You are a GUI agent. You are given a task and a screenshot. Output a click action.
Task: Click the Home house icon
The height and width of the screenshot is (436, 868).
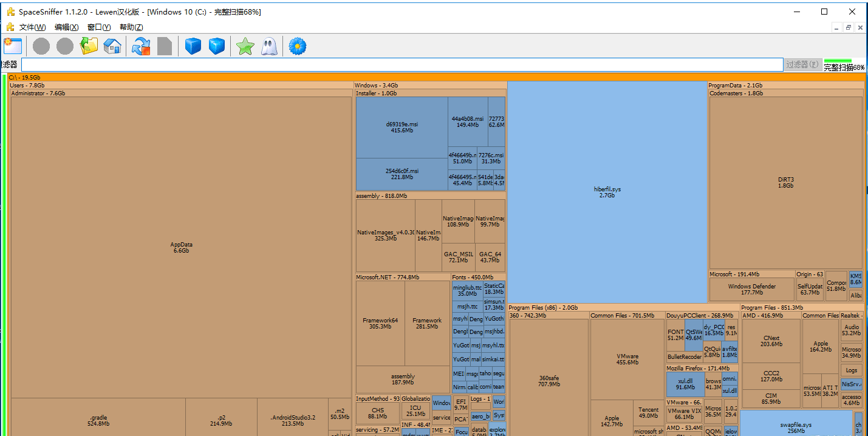(112, 46)
